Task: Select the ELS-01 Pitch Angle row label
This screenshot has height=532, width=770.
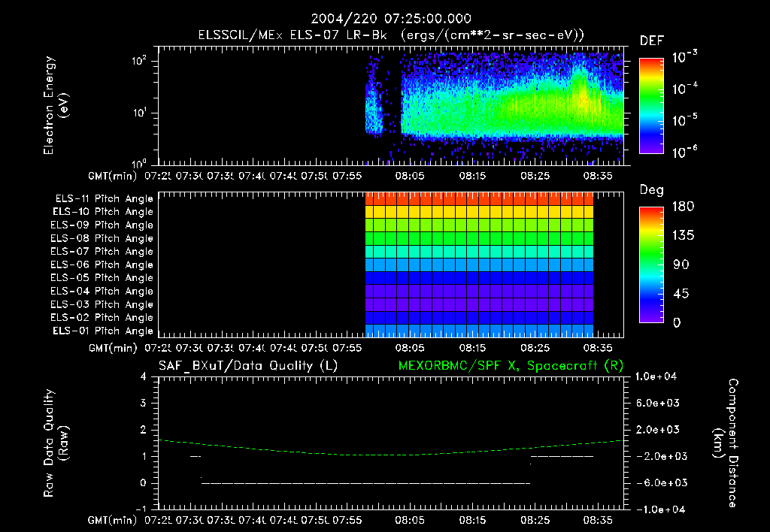Action: (x=103, y=331)
